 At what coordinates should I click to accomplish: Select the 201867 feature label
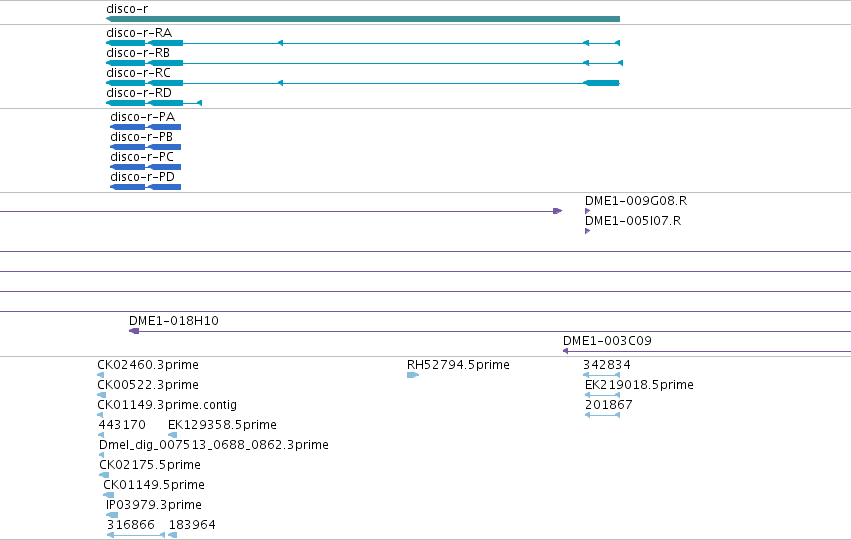(609, 405)
